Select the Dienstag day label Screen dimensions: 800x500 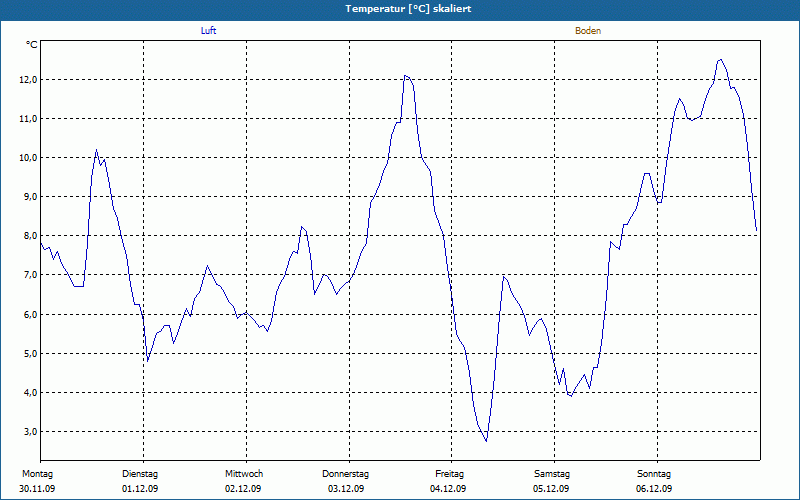(140, 474)
